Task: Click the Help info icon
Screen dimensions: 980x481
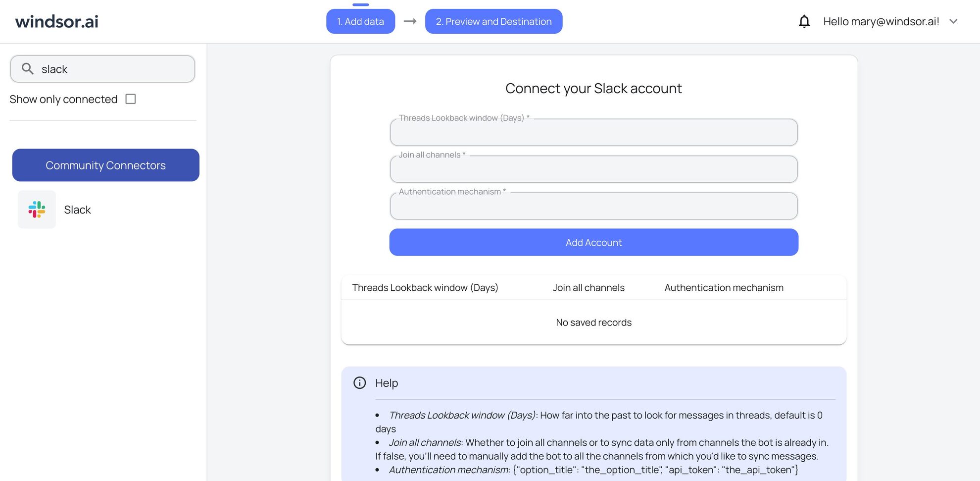Action: coord(360,383)
